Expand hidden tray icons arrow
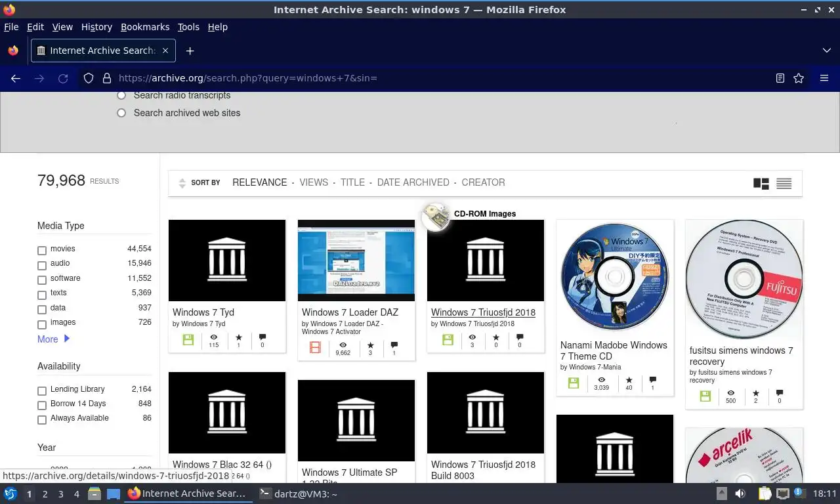The image size is (840, 504). [x=721, y=493]
